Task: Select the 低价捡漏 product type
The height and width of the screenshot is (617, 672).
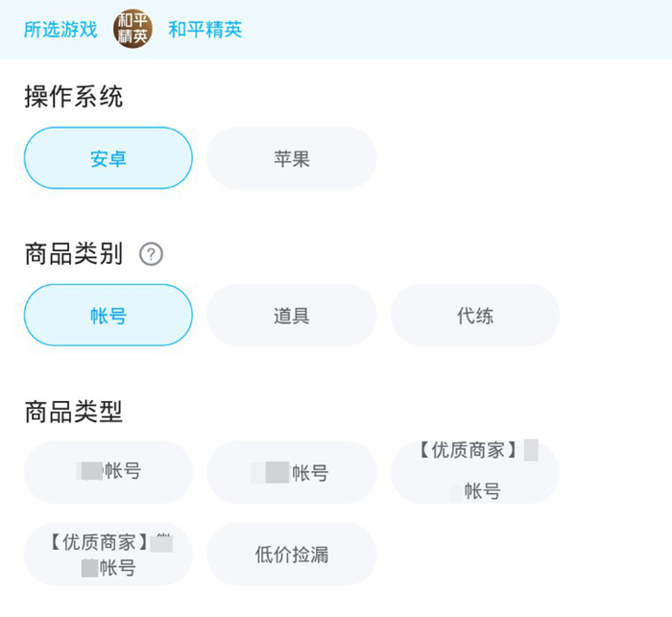Action: pyautogui.click(x=291, y=554)
